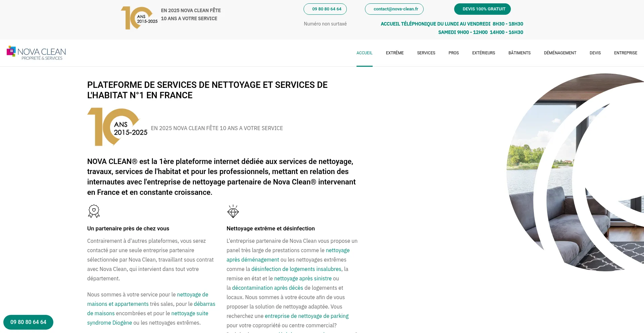This screenshot has width=644, height=333.
Task: Open the Entreprise menu
Action: tap(626, 53)
